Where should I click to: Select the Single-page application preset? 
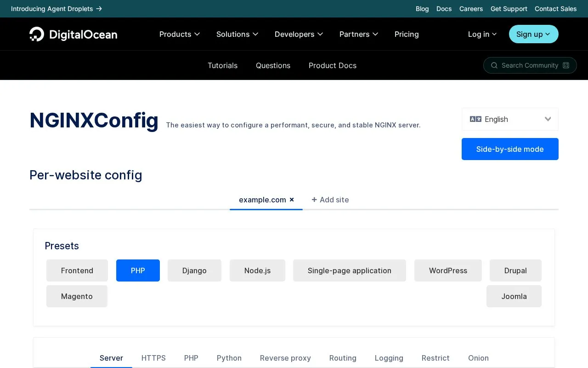click(x=350, y=270)
